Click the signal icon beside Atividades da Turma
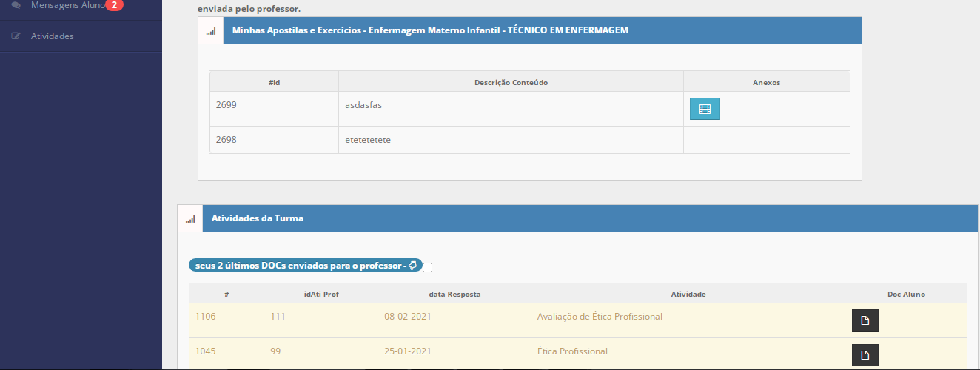Screen dimensions: 980x370 coord(190,219)
